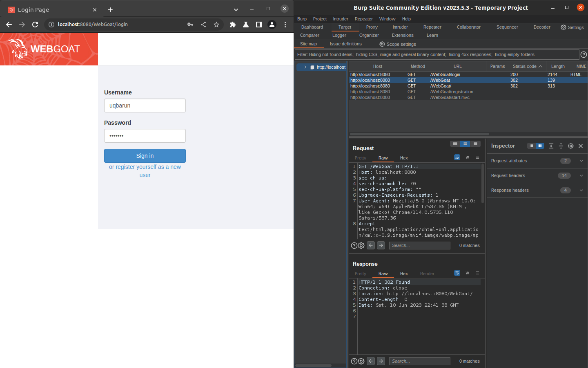588x368 pixels.
Task: Switch Request view to Hex
Action: point(404,158)
